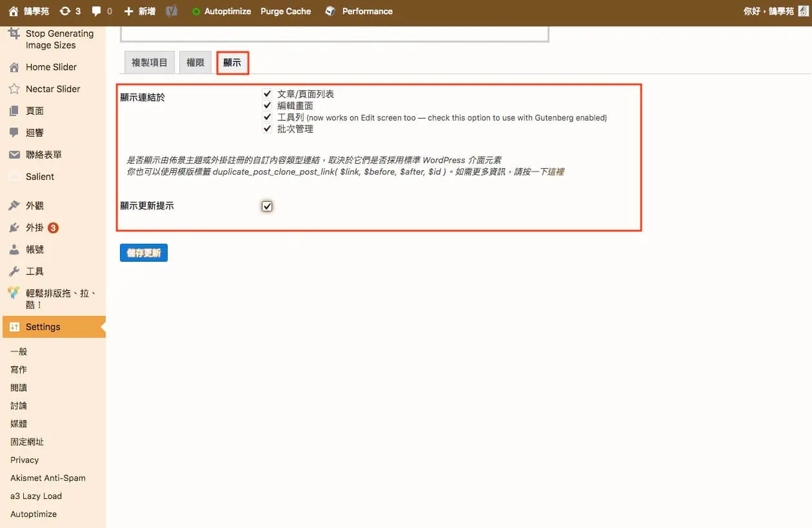This screenshot has width=812, height=528.
Task: Open the 寫作 settings submenu
Action: pyautogui.click(x=19, y=369)
